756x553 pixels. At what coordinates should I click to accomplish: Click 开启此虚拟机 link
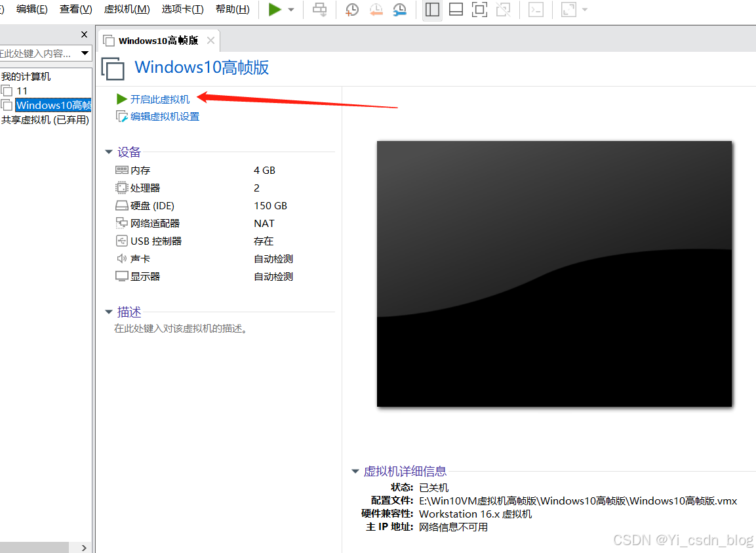(x=160, y=99)
